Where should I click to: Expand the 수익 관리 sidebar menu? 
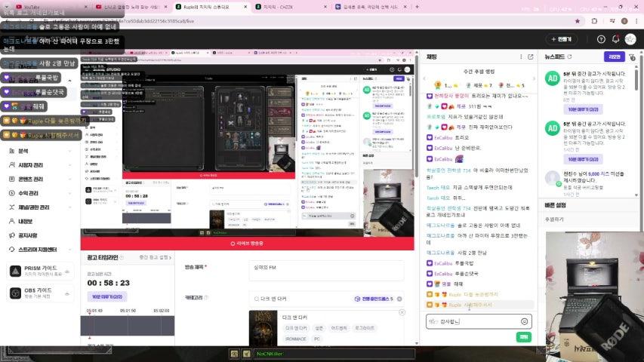(x=40, y=193)
